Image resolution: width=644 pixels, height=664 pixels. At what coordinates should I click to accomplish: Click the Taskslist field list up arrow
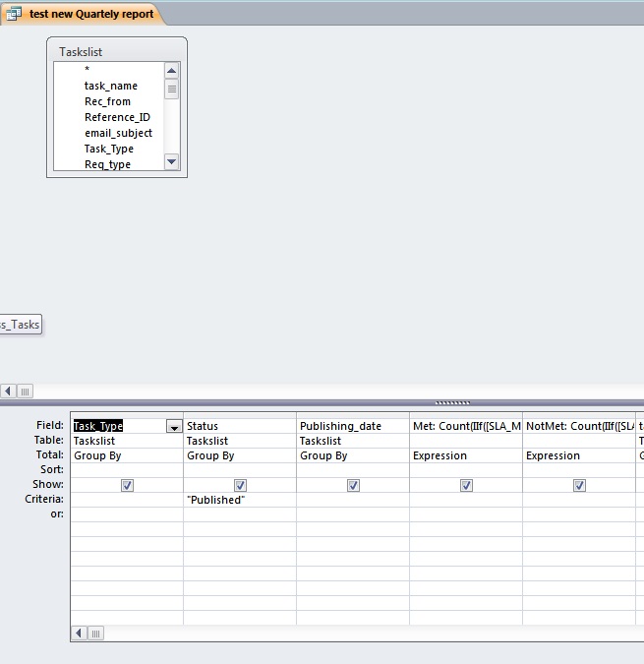pyautogui.click(x=171, y=70)
